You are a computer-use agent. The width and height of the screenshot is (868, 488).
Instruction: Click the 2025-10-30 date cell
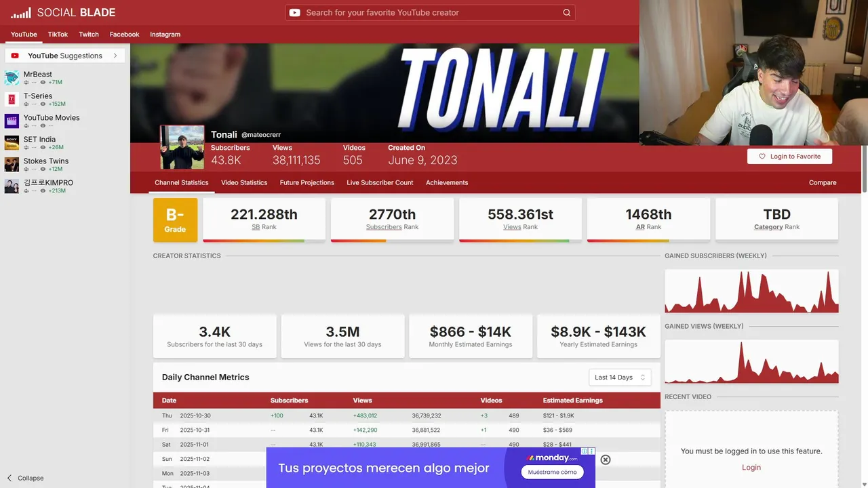(196, 415)
